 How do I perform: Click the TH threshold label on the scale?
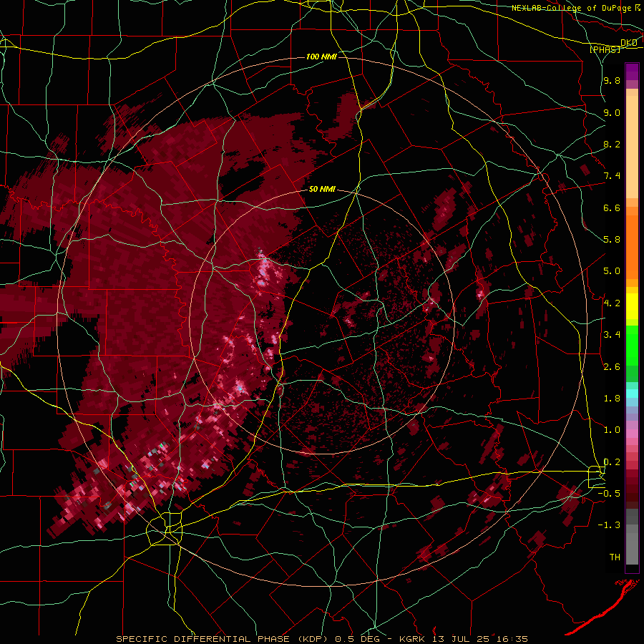tap(615, 557)
